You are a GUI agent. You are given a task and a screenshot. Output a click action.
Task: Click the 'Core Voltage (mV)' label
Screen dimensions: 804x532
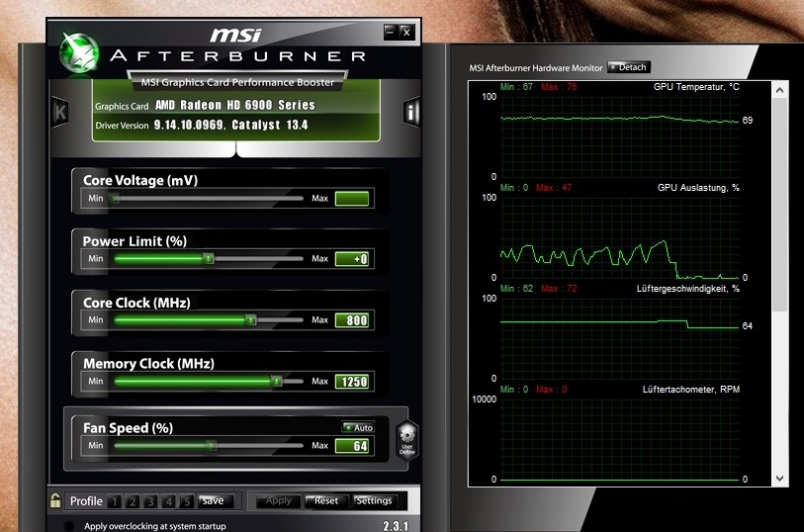[140, 180]
